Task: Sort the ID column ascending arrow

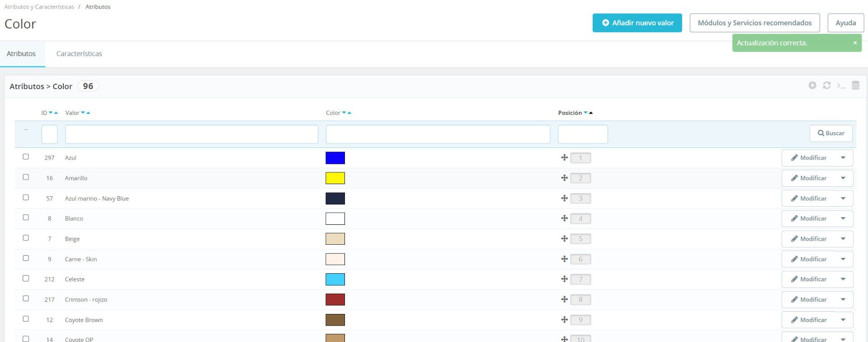Action: point(56,113)
